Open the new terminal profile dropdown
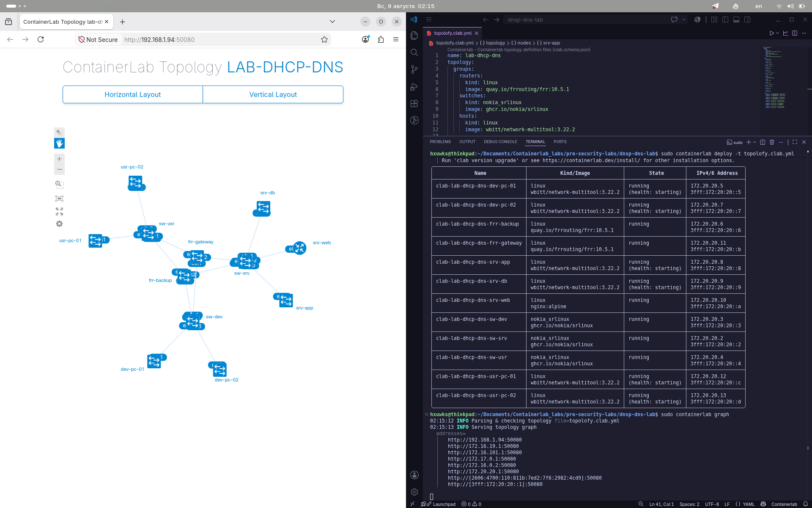Image resolution: width=812 pixels, height=508 pixels. tap(754, 142)
